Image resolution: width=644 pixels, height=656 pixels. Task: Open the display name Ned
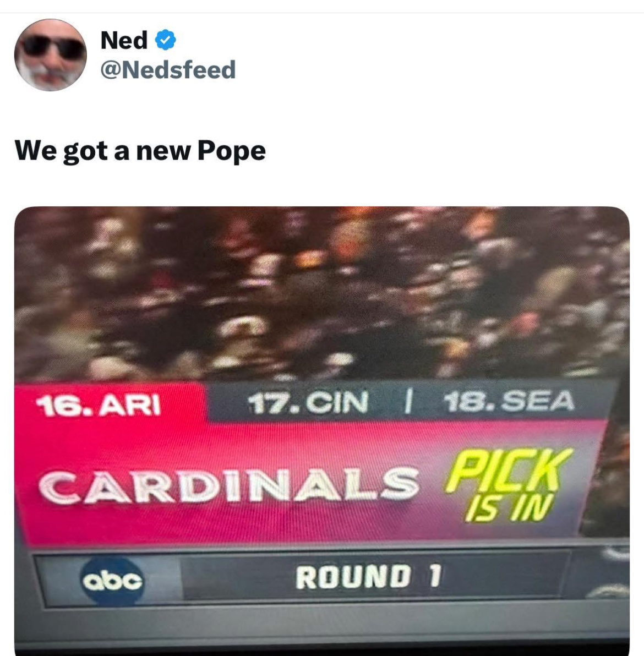click(124, 40)
